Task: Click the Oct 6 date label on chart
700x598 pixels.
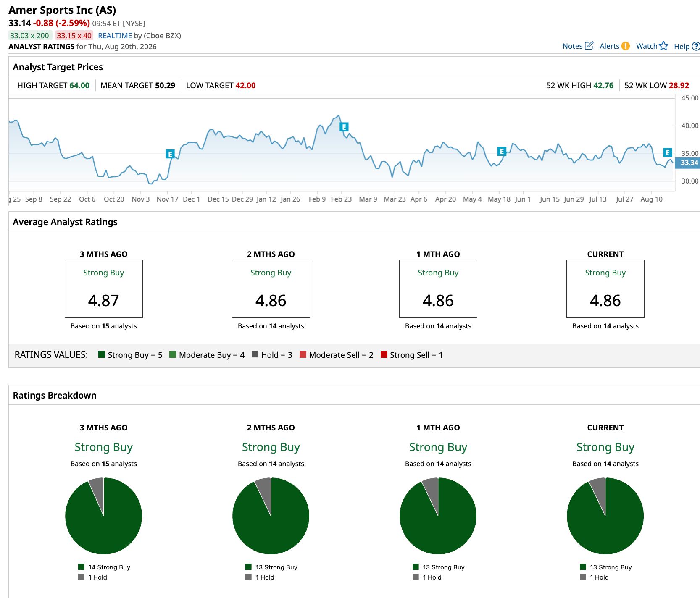Action: tap(87, 199)
